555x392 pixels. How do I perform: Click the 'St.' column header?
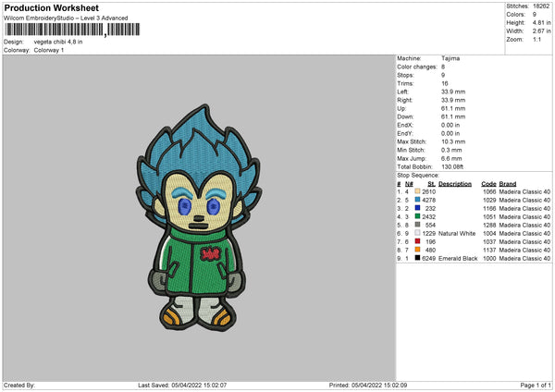point(431,184)
